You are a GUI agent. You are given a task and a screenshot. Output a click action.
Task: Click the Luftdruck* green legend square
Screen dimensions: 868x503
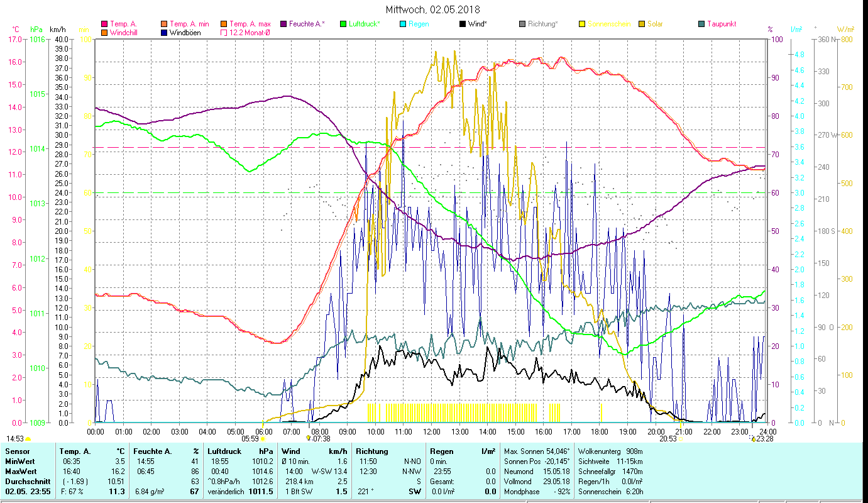coord(343,25)
